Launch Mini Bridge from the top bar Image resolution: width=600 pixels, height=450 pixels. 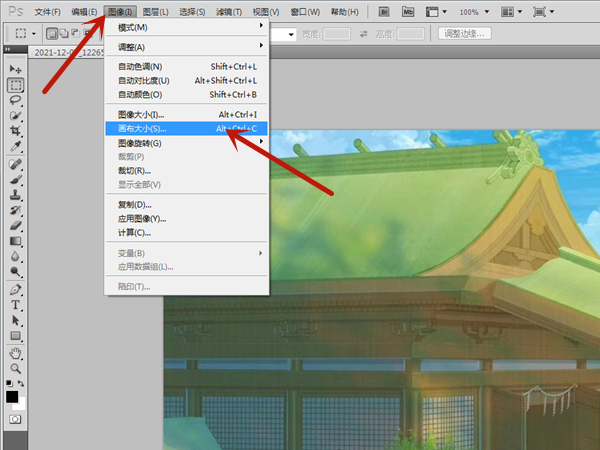point(408,12)
